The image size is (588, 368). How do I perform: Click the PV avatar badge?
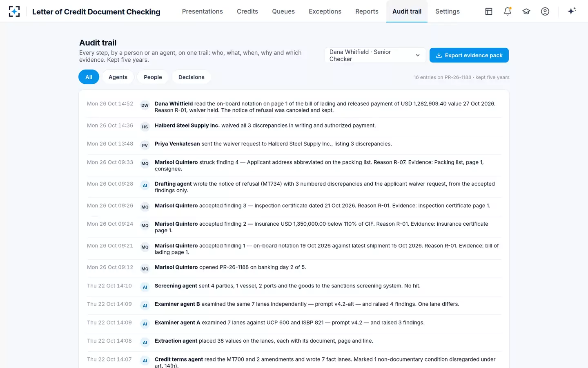pyautogui.click(x=145, y=146)
